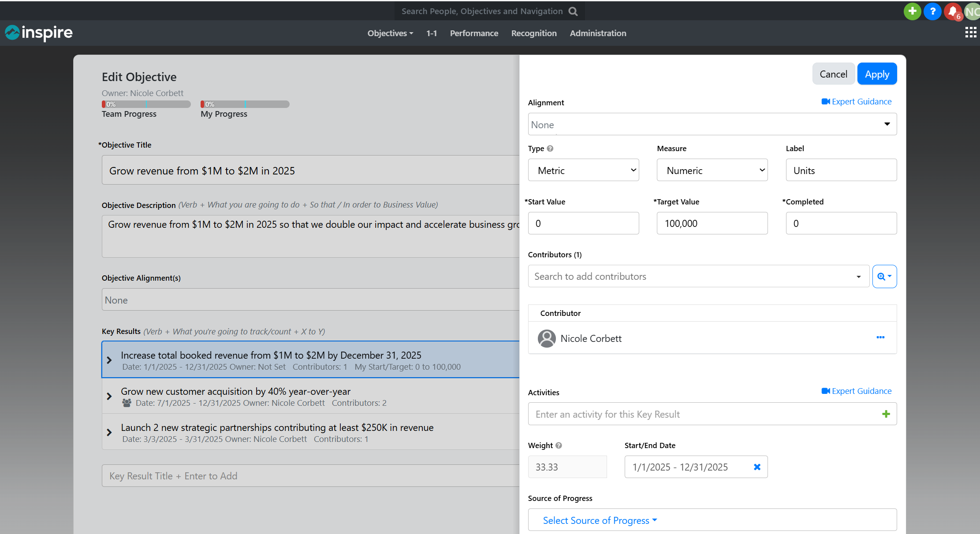The image size is (980, 534).
Task: Click the Completed value field
Action: (x=841, y=223)
